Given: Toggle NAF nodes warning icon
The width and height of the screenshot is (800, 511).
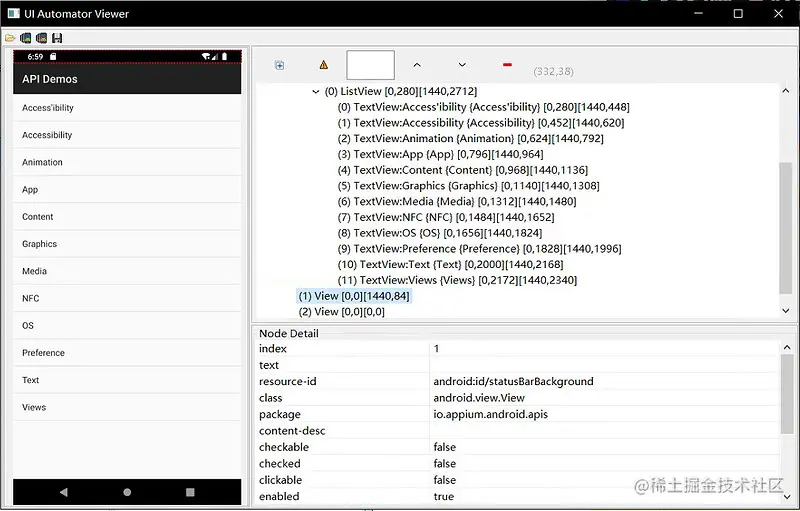Looking at the screenshot, I should (x=323, y=65).
